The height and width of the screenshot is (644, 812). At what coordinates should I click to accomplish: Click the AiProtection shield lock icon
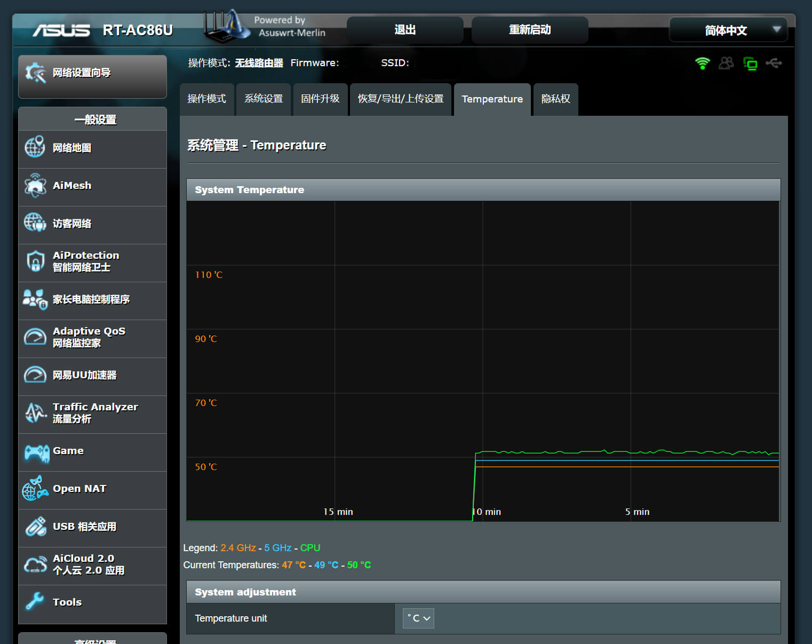click(35, 261)
